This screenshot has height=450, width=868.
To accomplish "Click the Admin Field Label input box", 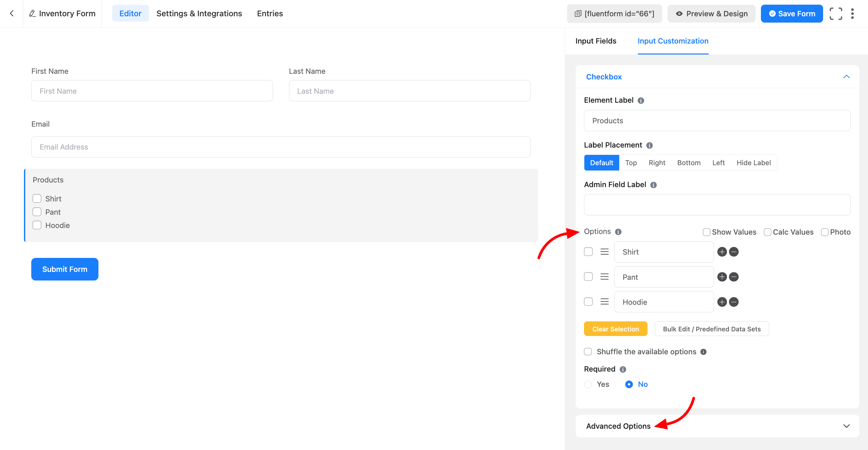I will pos(717,205).
